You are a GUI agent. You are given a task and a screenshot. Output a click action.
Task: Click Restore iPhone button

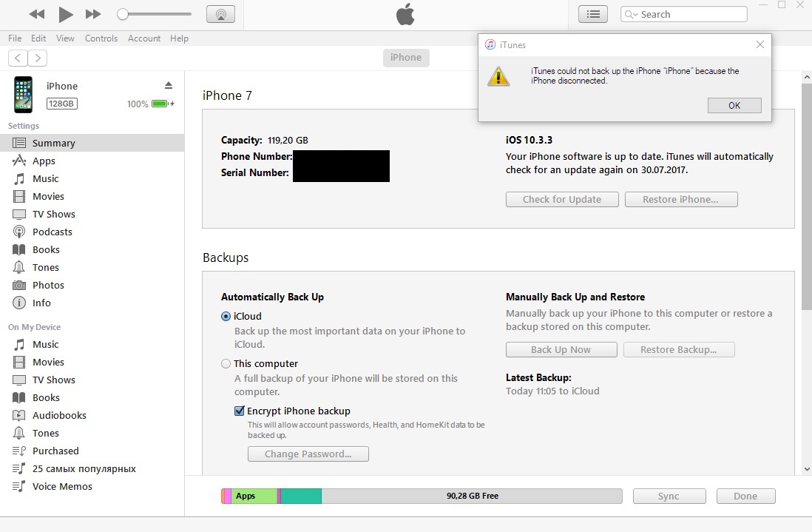tap(681, 200)
